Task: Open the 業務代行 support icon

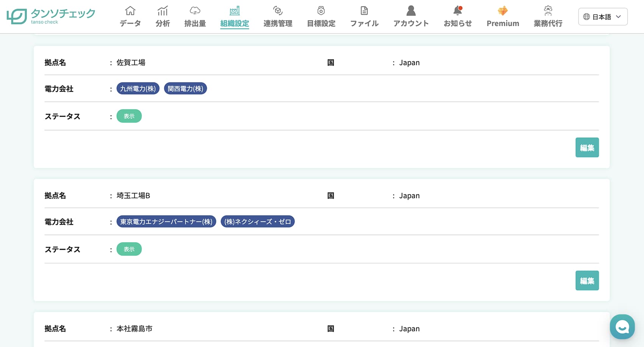Action: click(x=548, y=11)
